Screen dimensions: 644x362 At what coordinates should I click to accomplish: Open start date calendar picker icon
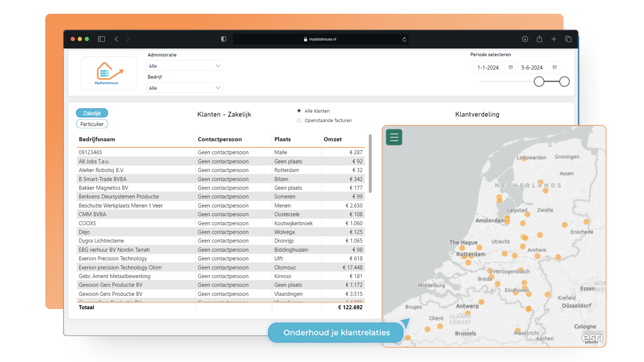pyautogui.click(x=511, y=67)
